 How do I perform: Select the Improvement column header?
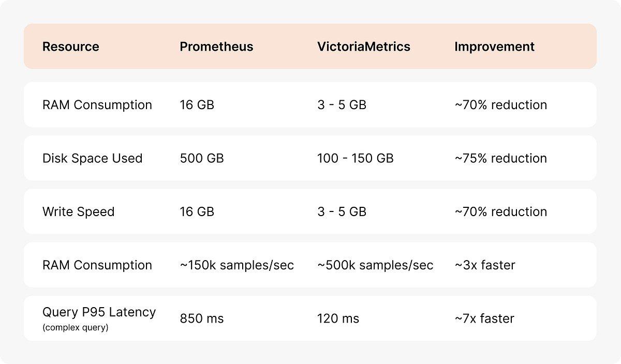click(x=494, y=47)
